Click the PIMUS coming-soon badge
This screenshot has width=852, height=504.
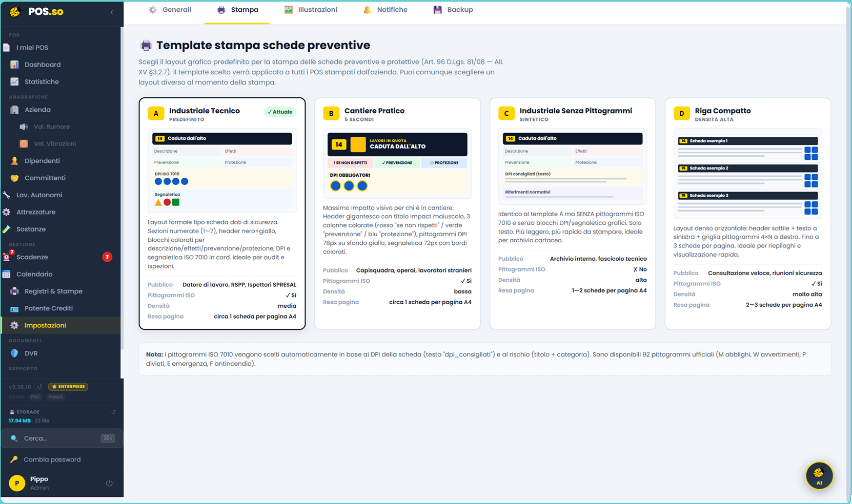click(x=55, y=397)
